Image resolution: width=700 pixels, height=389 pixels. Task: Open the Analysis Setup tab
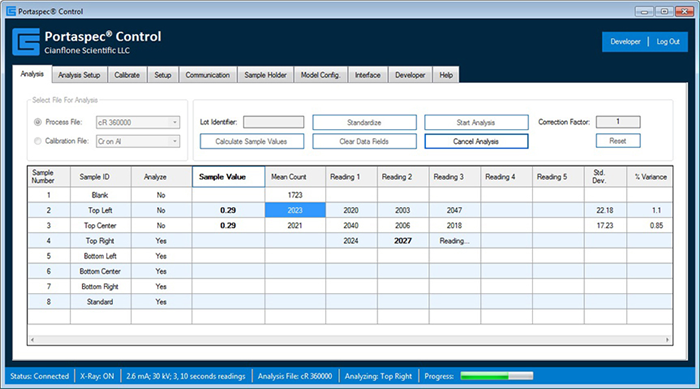tap(79, 75)
